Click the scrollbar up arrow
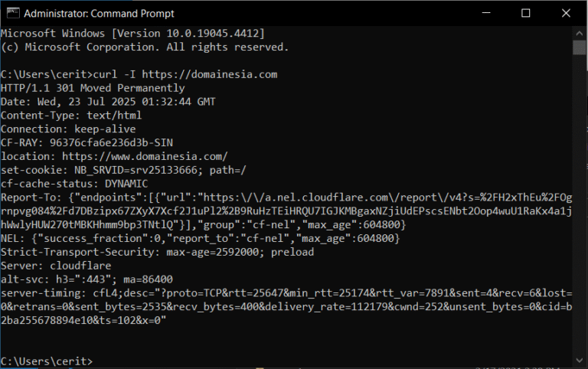This screenshot has width=588, height=369. point(580,33)
